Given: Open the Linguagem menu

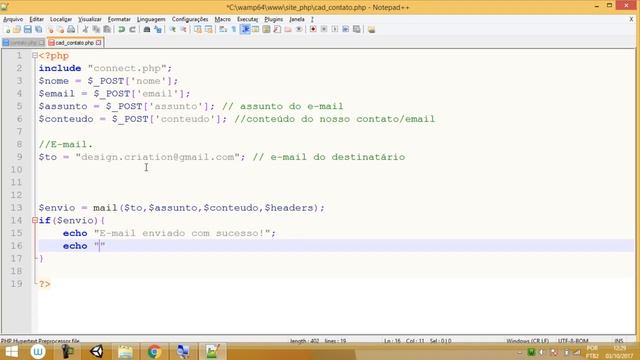Looking at the screenshot, I should pyautogui.click(x=151, y=19).
